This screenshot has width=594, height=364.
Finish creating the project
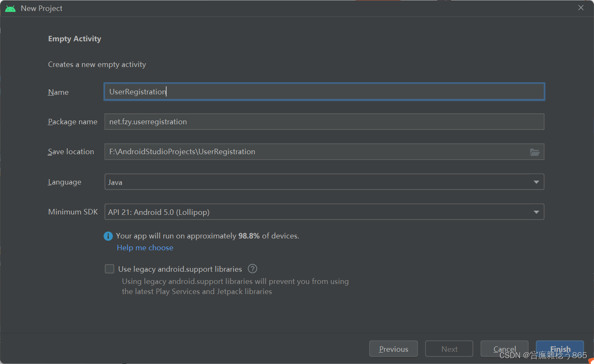click(560, 349)
